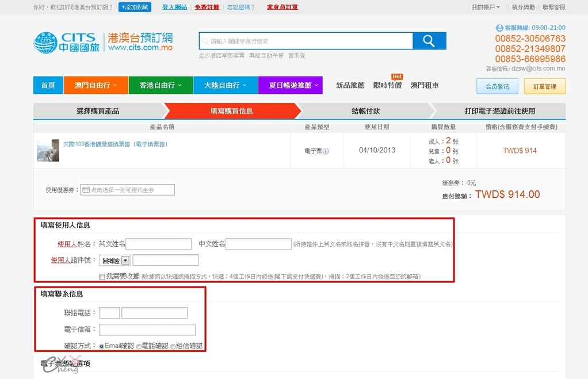Click the Hot badge above 限時特價

point(396,76)
